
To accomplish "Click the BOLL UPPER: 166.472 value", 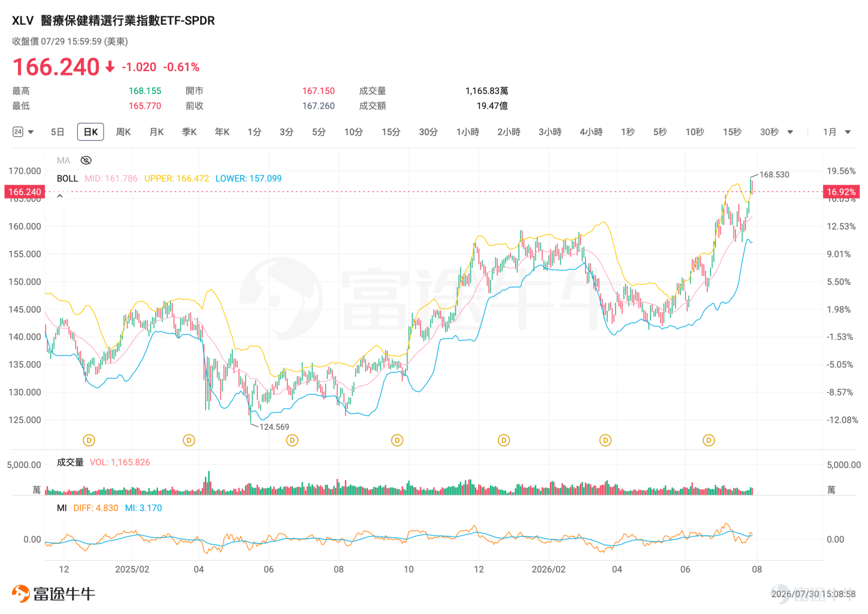I will click(176, 179).
